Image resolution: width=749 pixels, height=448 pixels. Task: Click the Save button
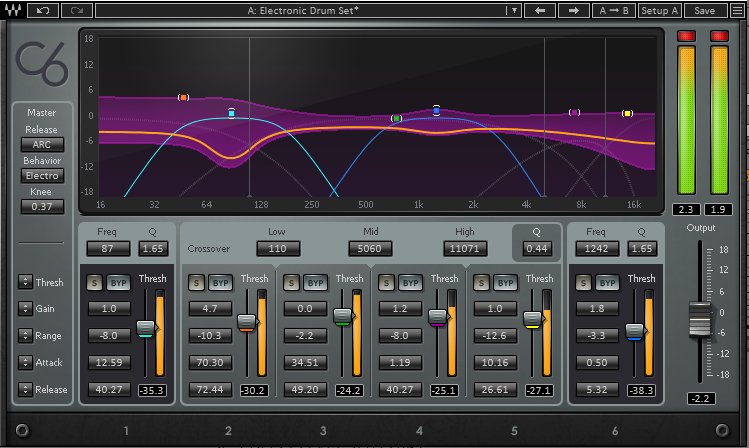(x=705, y=10)
